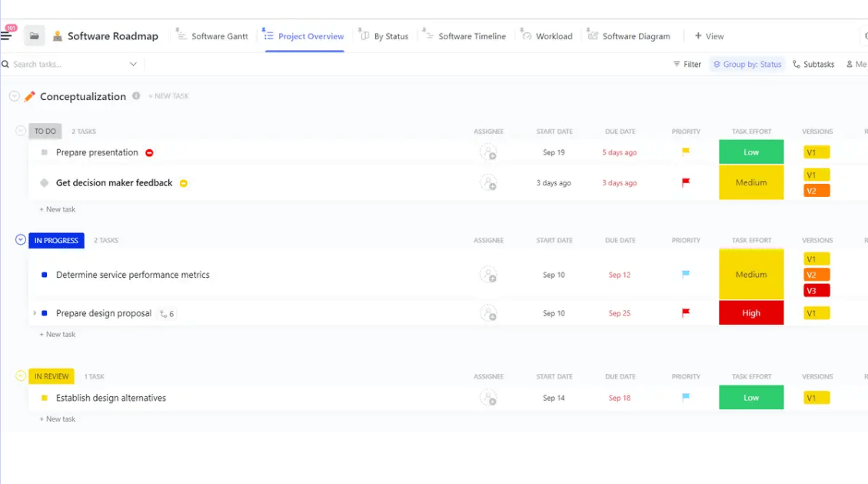
Task: Open the Establish design alternatives task
Action: pos(111,398)
